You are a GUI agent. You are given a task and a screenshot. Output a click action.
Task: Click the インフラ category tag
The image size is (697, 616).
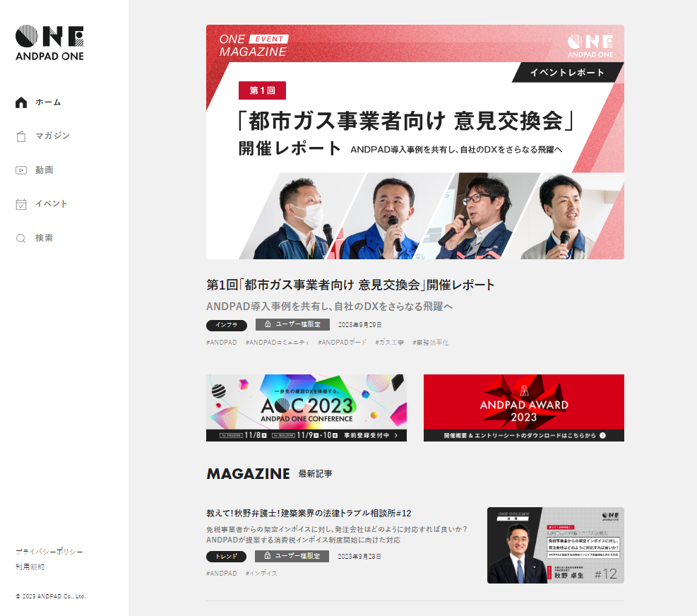[226, 325]
